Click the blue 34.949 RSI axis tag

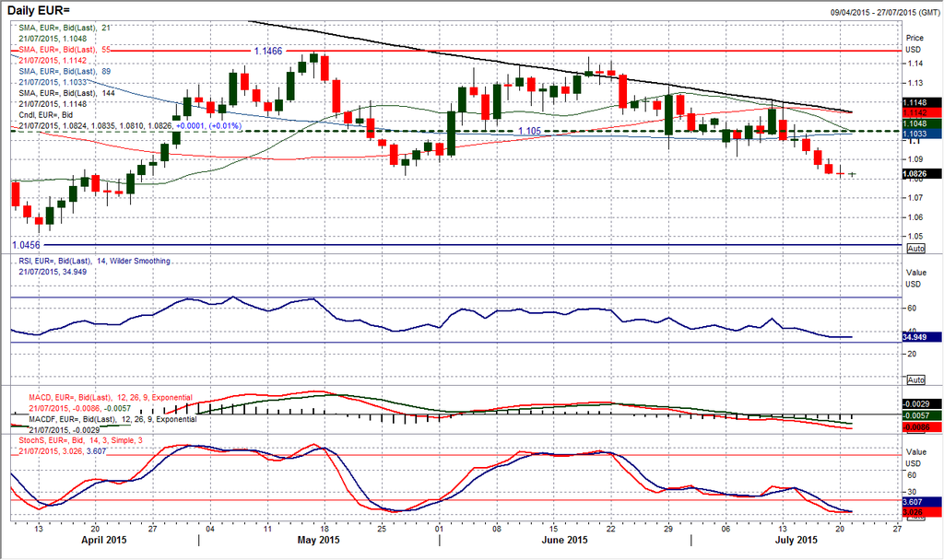[922, 337]
